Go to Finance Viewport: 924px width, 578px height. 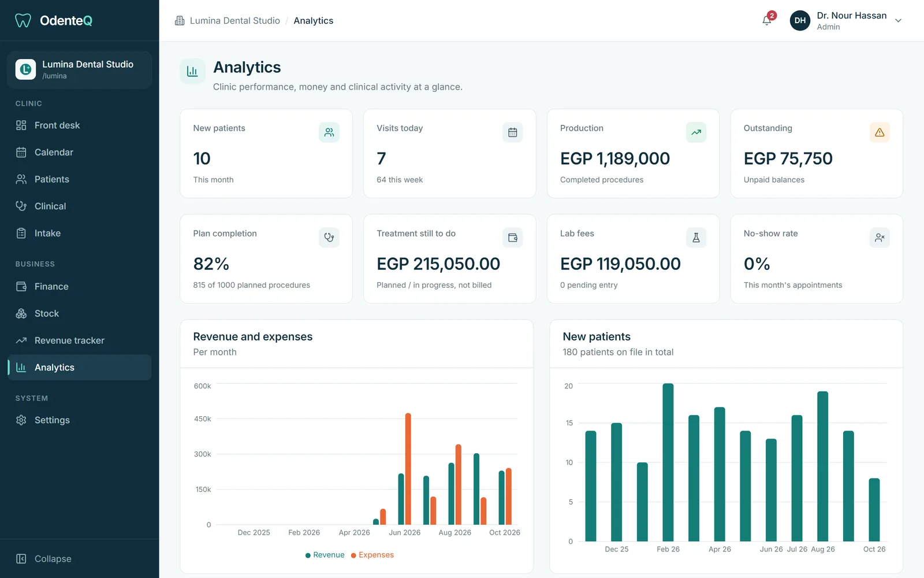click(x=80, y=287)
